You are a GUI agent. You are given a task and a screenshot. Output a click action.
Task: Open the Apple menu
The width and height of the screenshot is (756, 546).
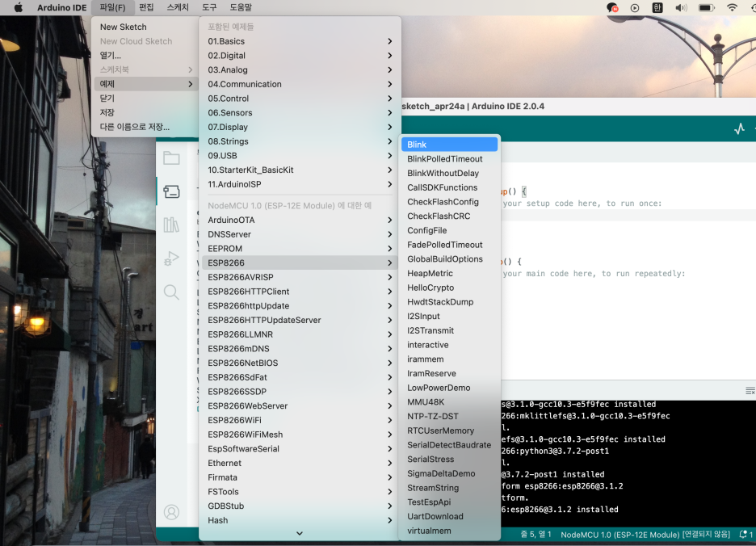click(x=19, y=7)
